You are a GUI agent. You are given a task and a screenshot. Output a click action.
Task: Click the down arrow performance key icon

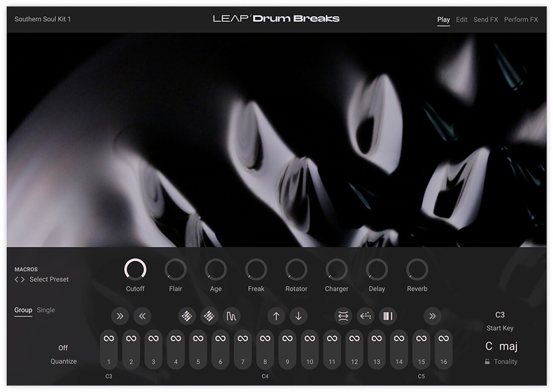click(298, 316)
